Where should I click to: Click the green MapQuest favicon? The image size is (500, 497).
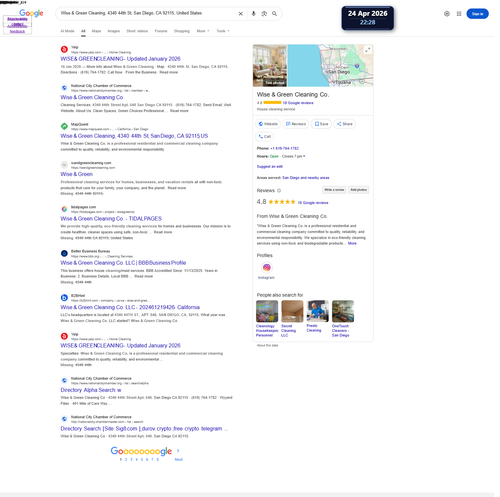[x=64, y=126]
